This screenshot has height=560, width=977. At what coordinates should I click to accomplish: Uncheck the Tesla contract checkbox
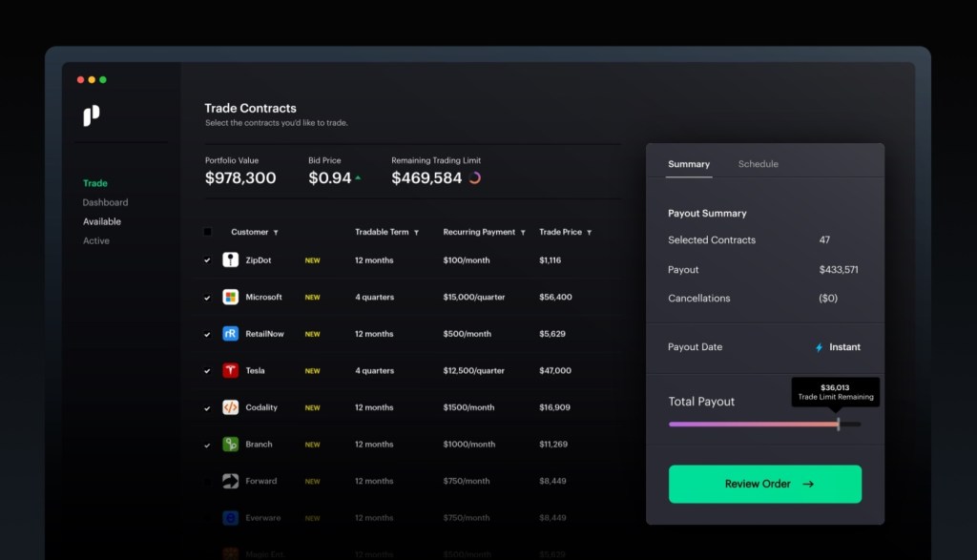coord(207,371)
